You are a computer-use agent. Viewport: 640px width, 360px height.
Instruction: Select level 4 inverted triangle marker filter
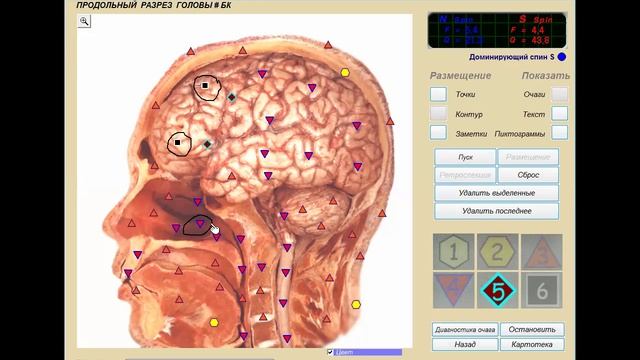453,290
